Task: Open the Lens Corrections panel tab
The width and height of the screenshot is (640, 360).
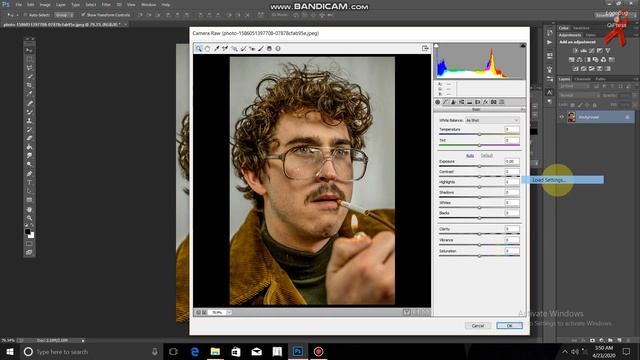Action: click(478, 102)
